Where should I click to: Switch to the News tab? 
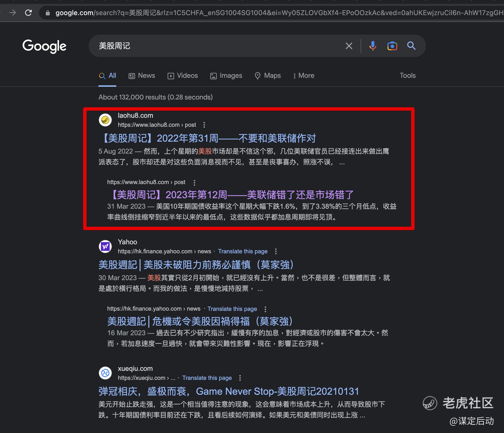(x=142, y=76)
